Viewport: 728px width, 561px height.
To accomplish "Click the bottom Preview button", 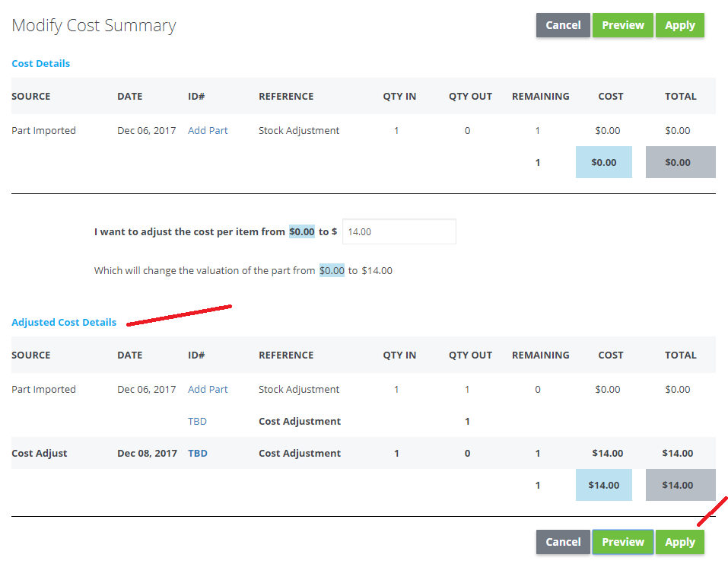I will 622,542.
